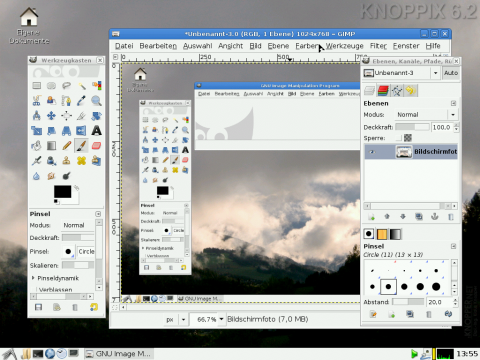Image resolution: width=480 pixels, height=360 pixels.
Task: Select the Select by Color tool
Action: coord(97,86)
